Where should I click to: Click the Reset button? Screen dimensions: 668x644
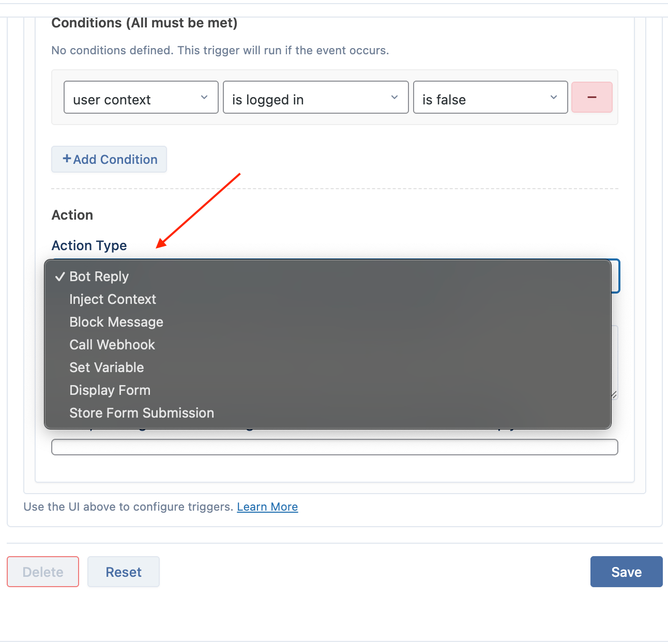click(x=124, y=572)
